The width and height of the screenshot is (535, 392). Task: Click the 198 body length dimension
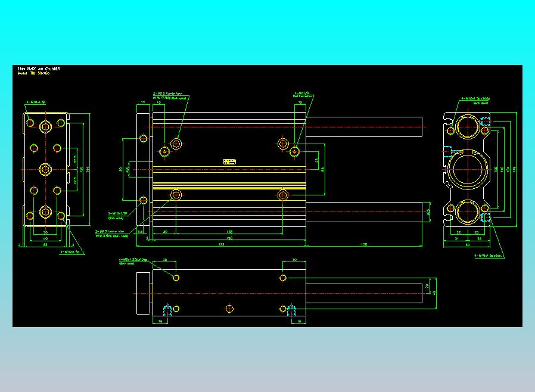229,238
